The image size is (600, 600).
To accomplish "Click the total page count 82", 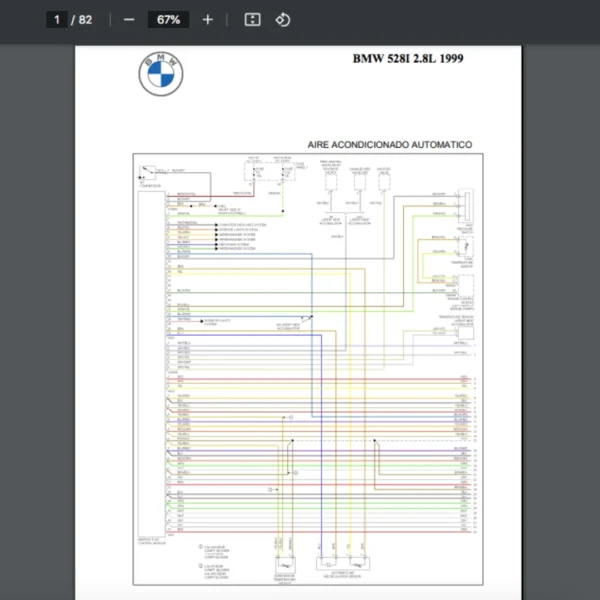I will pyautogui.click(x=86, y=20).
